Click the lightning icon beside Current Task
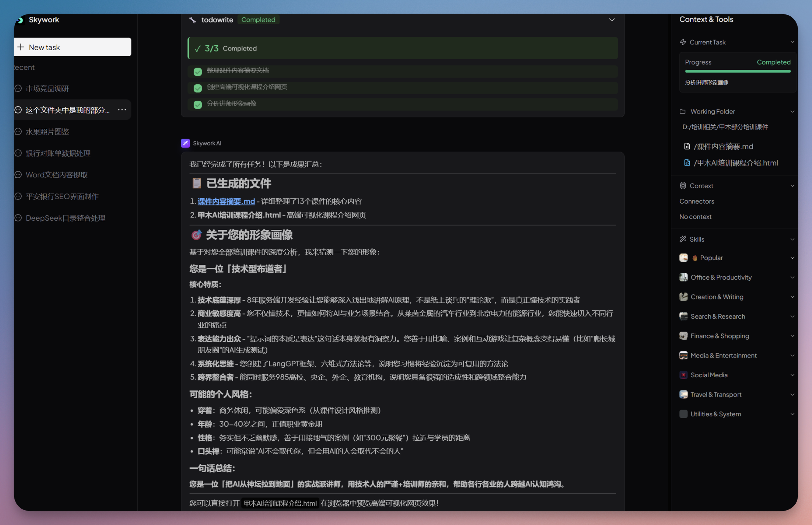 683,42
